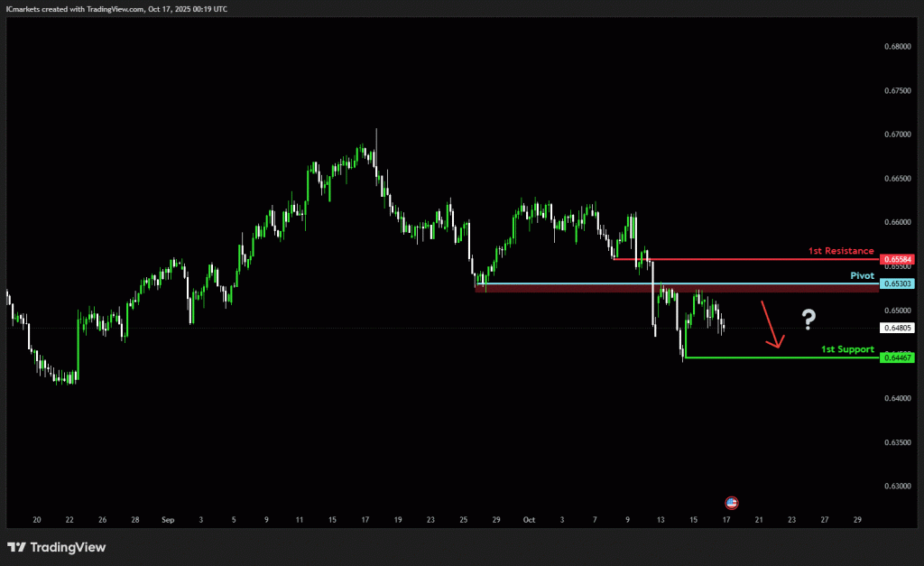The image size is (924, 566).
Task: Click the 0.63000 level on the price axis
Action: [x=899, y=487]
